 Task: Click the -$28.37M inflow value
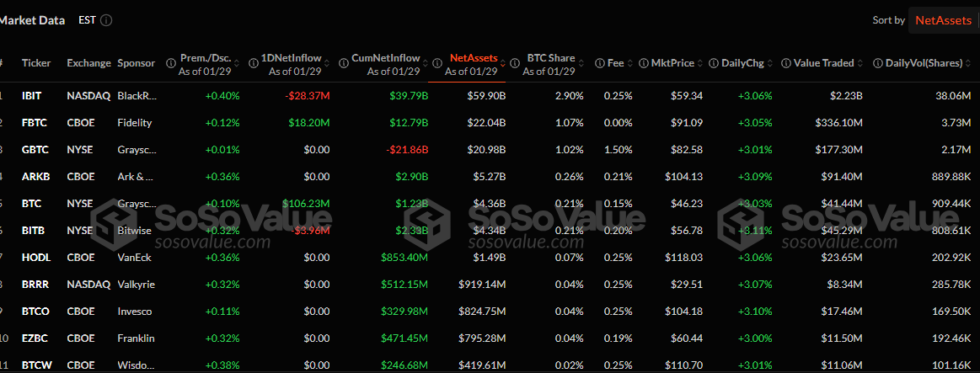(x=307, y=96)
